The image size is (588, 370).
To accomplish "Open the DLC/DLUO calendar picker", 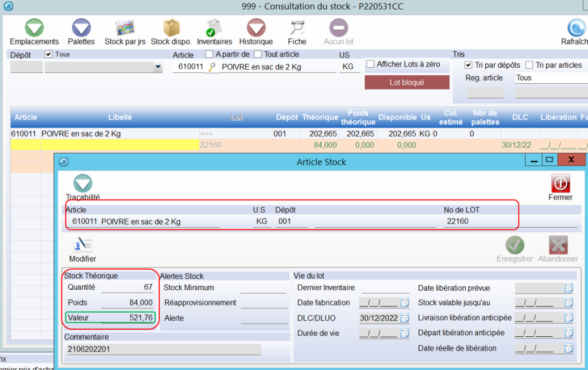I will [404, 318].
